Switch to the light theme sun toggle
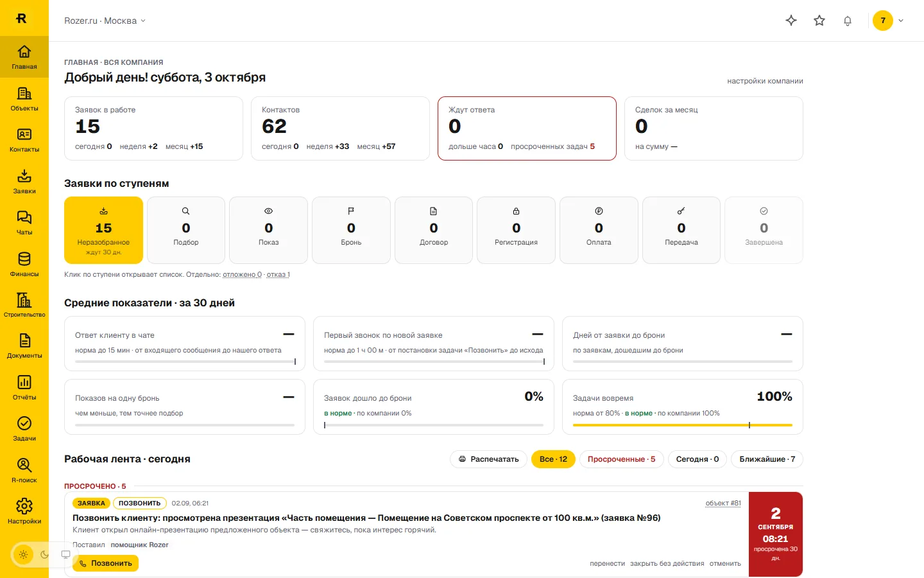Viewport: 924px width, 578px height. pyautogui.click(x=24, y=554)
